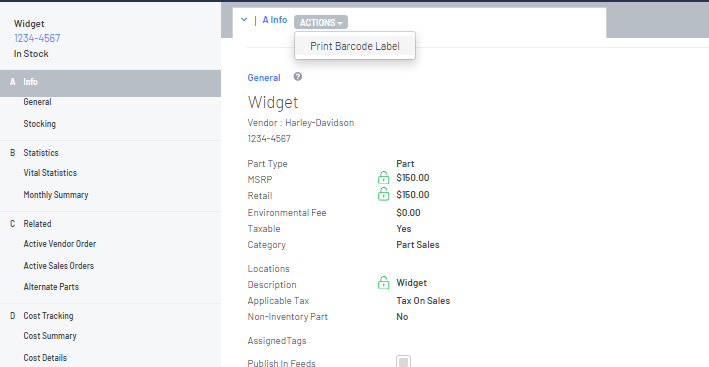709x367 pixels.
Task: Collapse the header chevron beside A Info
Action: pyautogui.click(x=244, y=20)
